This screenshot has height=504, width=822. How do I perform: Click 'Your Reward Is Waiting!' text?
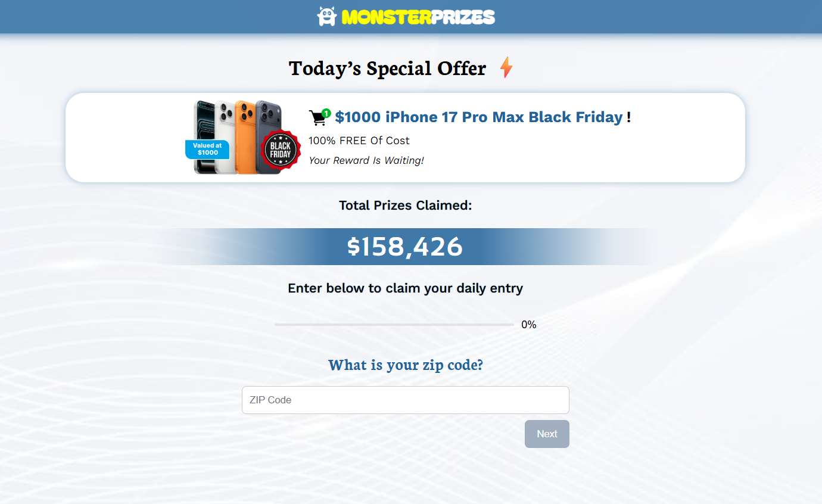(x=366, y=160)
